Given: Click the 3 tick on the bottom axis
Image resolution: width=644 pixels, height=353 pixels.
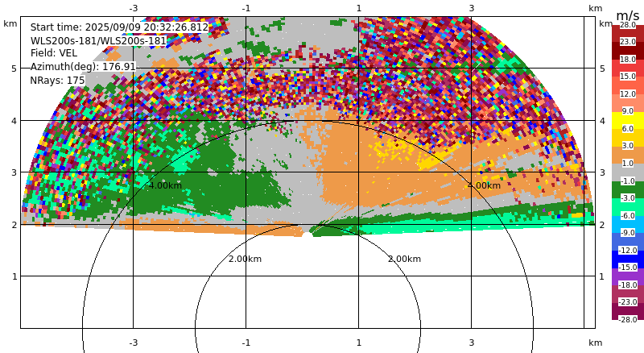Looking at the screenshot, I should [472, 343].
